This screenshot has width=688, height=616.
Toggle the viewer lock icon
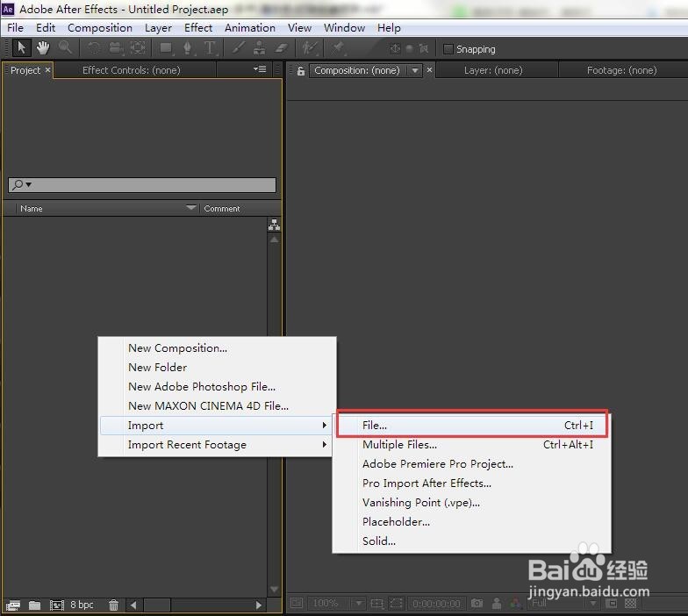click(300, 70)
